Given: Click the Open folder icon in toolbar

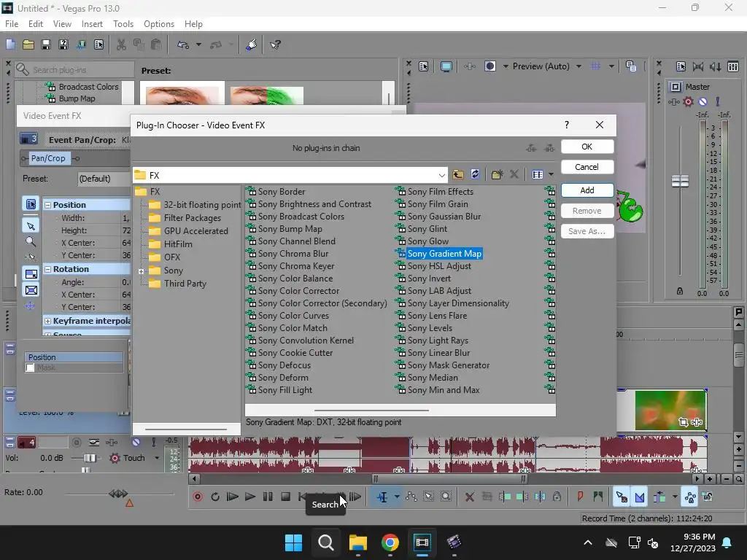Looking at the screenshot, I should pyautogui.click(x=28, y=44).
